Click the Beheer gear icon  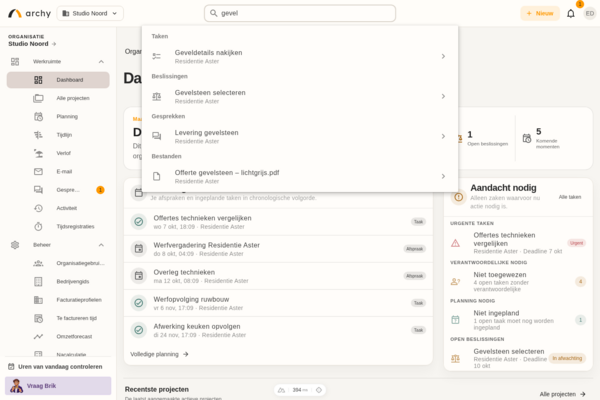point(15,245)
